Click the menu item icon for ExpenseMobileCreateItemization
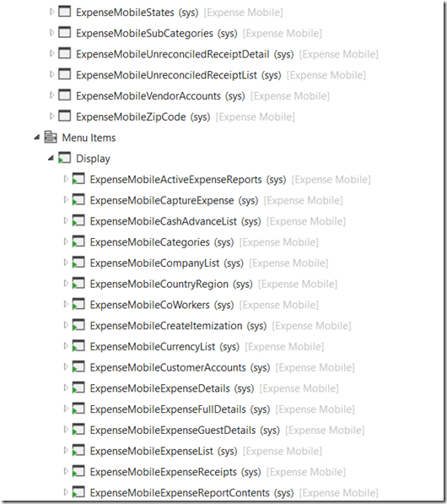 coord(78,325)
